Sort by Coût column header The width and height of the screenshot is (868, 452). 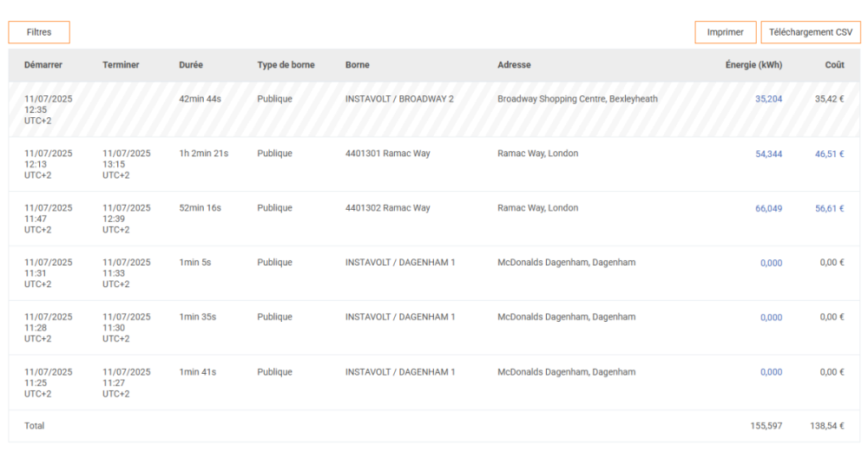click(834, 65)
